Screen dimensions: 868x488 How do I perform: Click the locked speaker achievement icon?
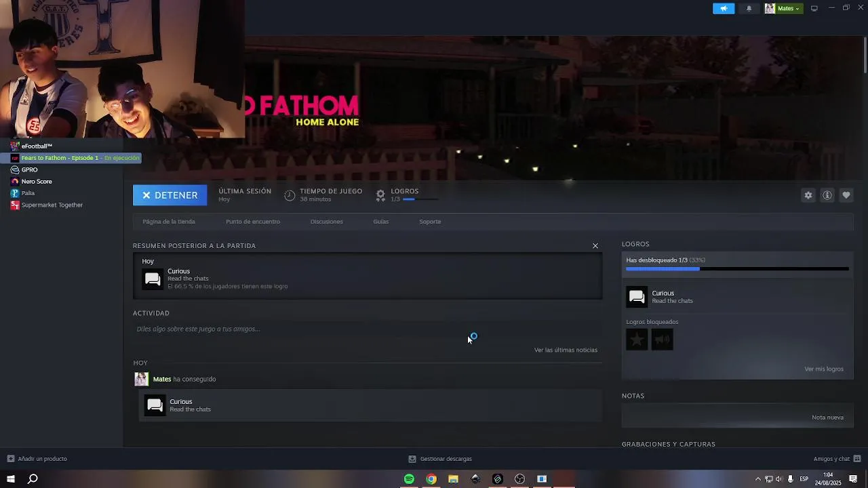click(x=663, y=340)
